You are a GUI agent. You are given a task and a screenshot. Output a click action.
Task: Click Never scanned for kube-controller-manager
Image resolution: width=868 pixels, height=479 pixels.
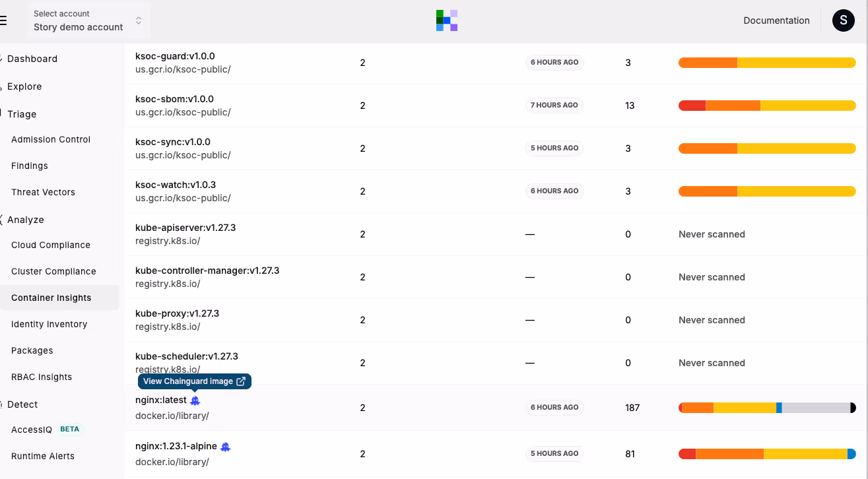pyautogui.click(x=712, y=277)
